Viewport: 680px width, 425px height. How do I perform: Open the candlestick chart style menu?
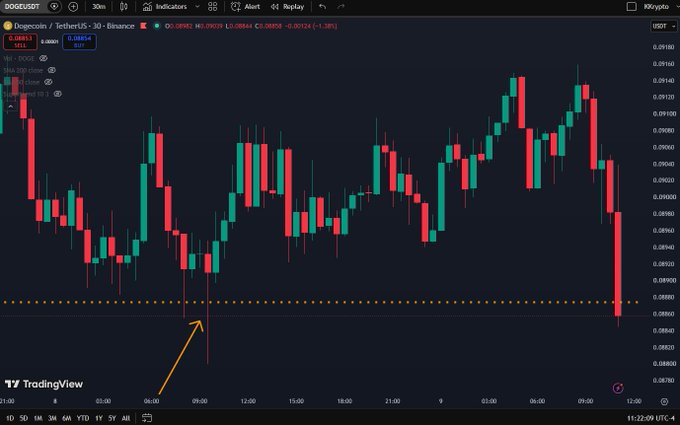click(x=124, y=7)
